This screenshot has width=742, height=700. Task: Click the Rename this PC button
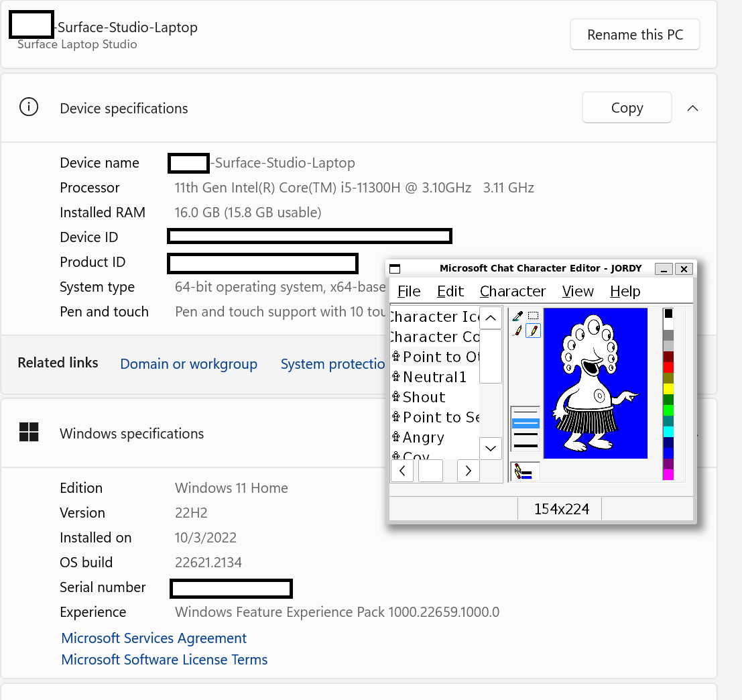635,35
